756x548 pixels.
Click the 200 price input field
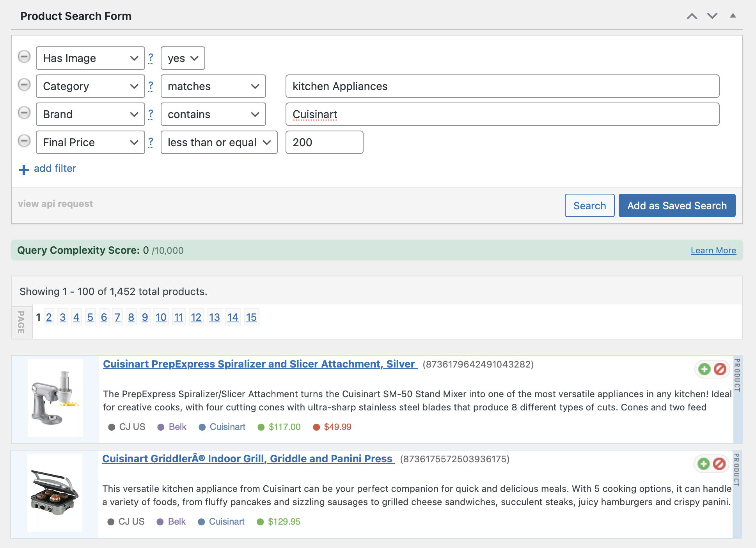point(325,142)
